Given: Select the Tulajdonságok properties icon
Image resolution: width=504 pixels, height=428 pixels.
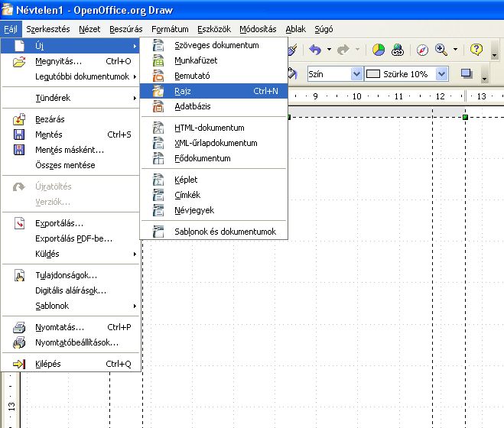Looking at the screenshot, I should (x=19, y=275).
